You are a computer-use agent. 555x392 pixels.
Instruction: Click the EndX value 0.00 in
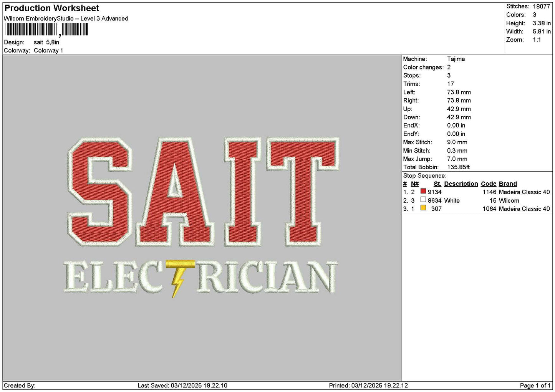pyautogui.click(x=456, y=126)
